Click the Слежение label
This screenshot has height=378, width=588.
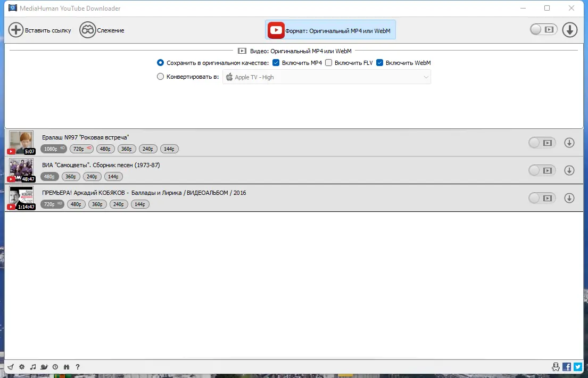point(111,30)
